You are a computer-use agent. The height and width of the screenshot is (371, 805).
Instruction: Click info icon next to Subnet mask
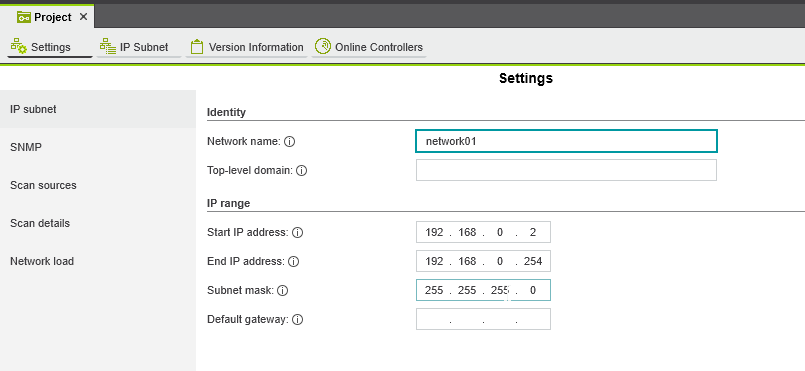(x=282, y=290)
